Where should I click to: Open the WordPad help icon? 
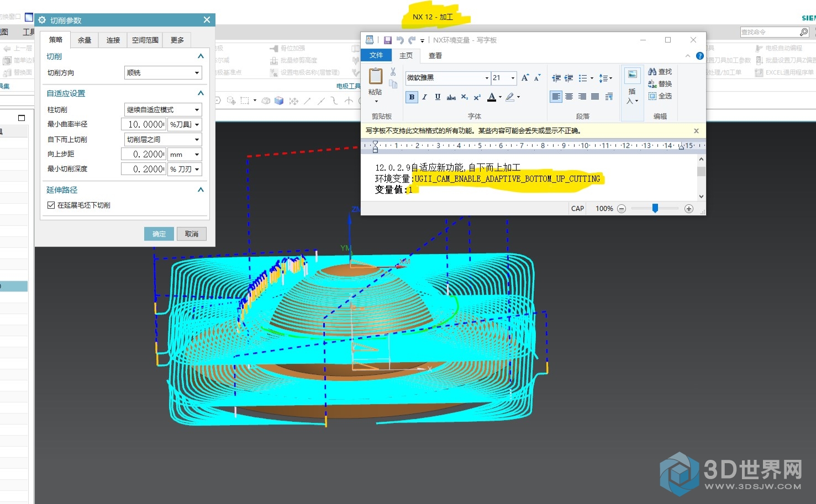(699, 56)
